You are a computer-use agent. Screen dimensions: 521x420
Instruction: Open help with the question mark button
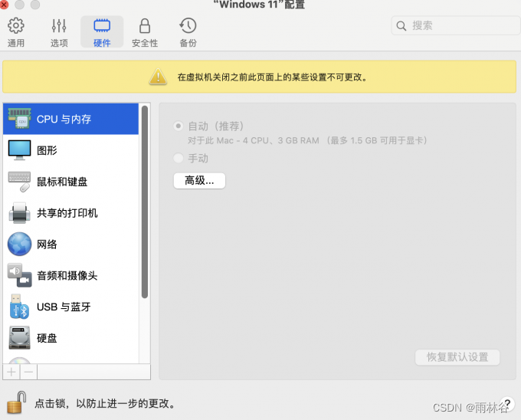click(x=507, y=403)
